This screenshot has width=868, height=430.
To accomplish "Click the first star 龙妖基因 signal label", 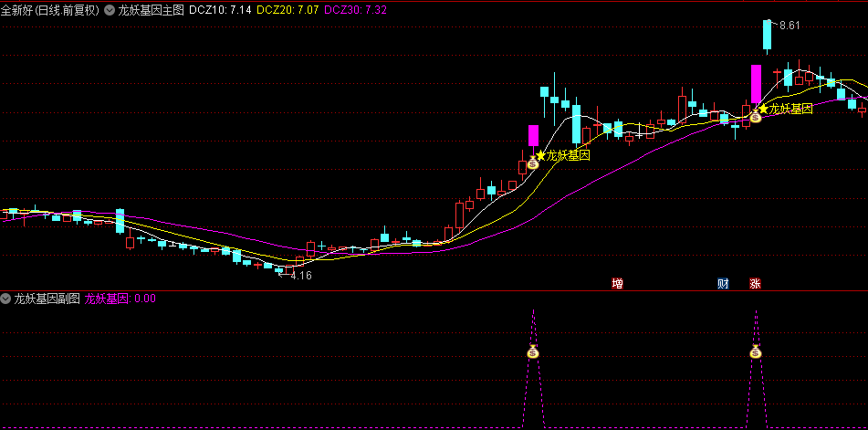I will tap(563, 155).
